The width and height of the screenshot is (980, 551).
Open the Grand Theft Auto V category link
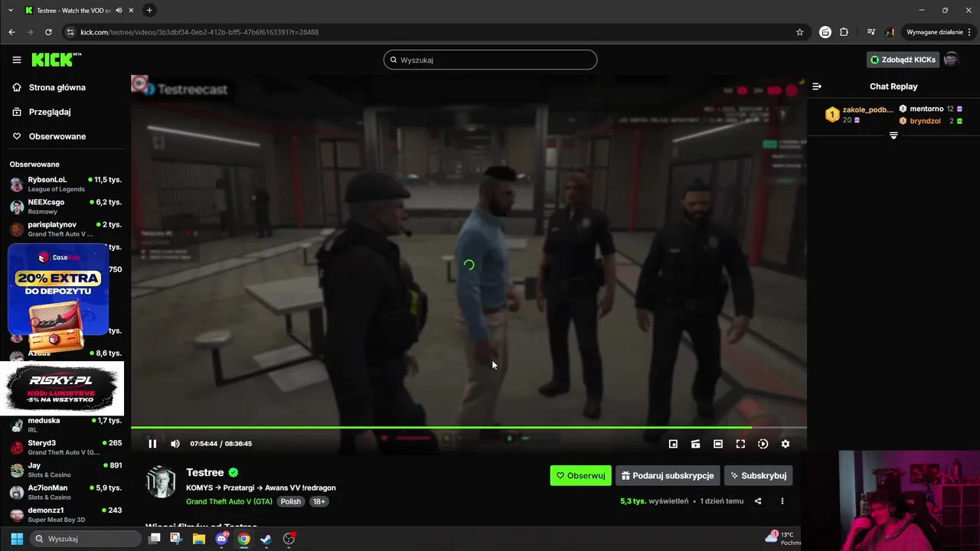coord(229,501)
